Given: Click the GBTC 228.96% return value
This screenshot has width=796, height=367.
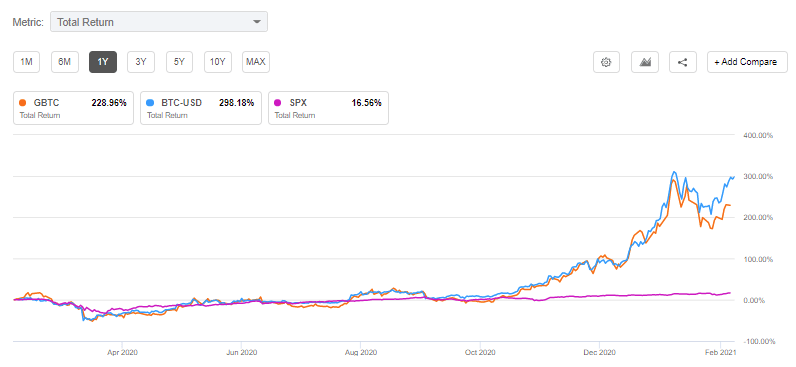Looking at the screenshot, I should (109, 103).
